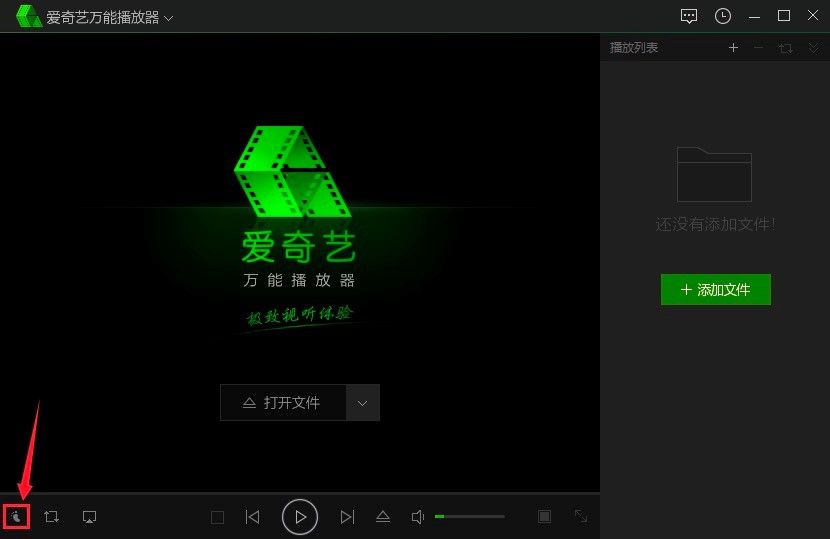Open the play history clock icon
This screenshot has width=830, height=539.
[723, 16]
